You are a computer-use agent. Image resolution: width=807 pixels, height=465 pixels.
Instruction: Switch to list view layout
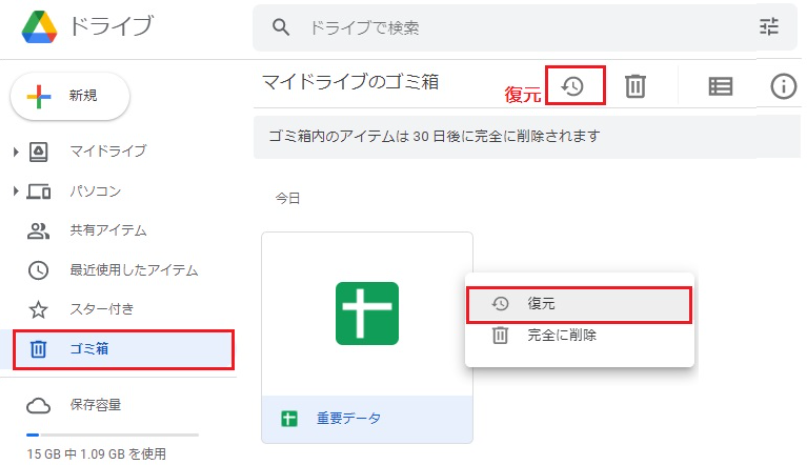click(x=720, y=86)
